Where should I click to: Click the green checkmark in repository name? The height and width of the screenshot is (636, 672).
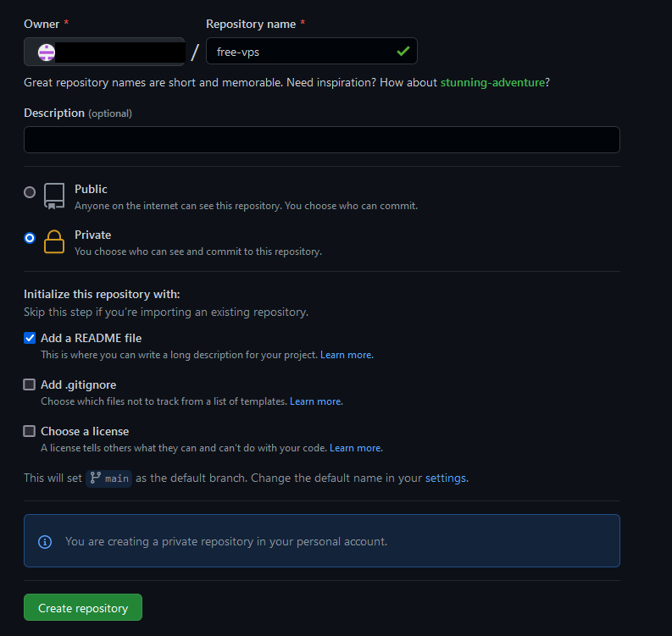[x=403, y=52]
